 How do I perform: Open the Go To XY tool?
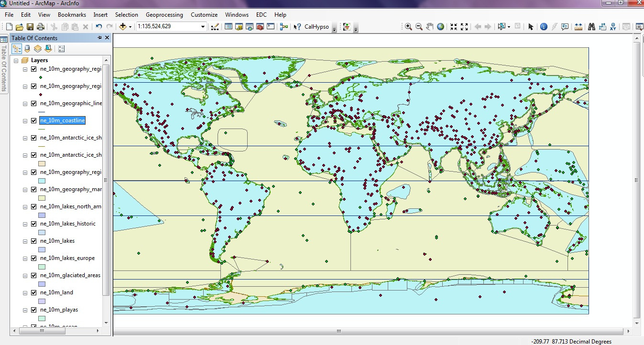click(613, 27)
